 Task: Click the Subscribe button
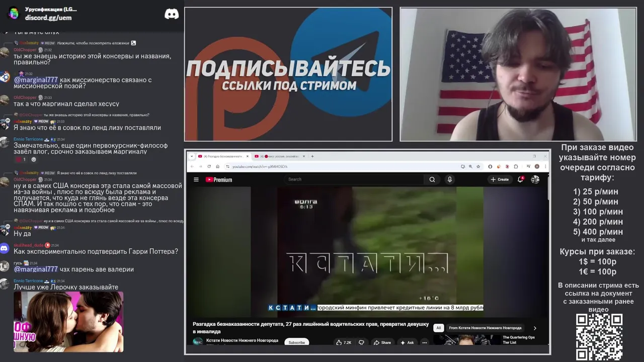[x=296, y=342]
